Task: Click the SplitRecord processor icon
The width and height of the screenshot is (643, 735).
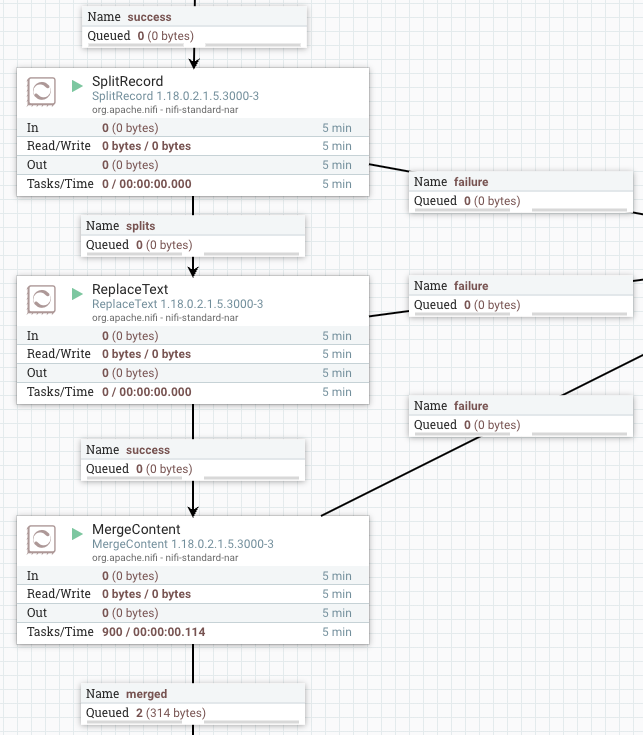Action: click(41, 91)
